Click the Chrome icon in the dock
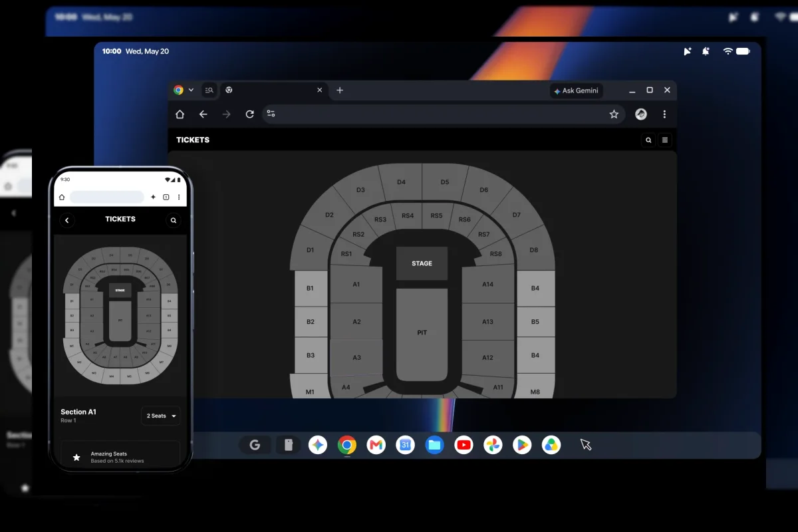This screenshot has width=798, height=532. (347, 445)
